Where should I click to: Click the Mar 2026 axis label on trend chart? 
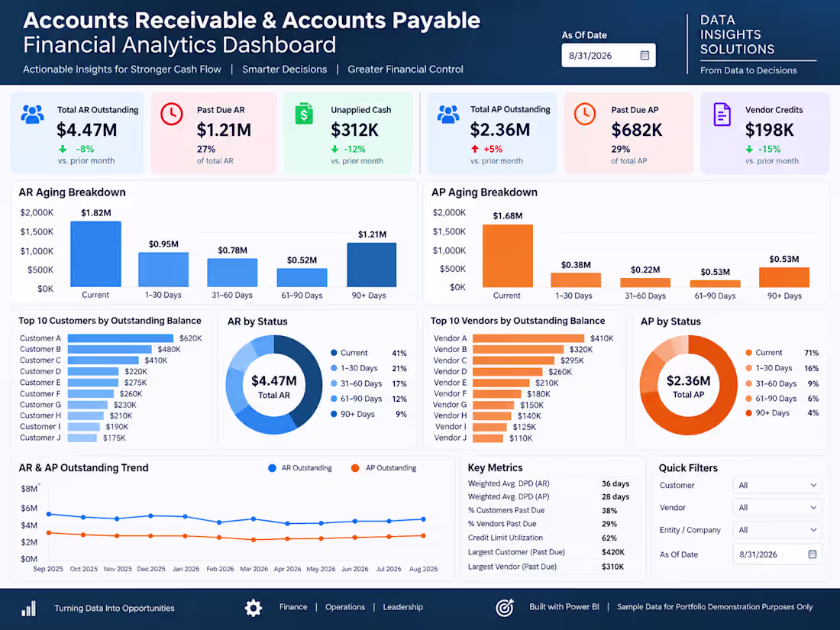tap(254, 569)
